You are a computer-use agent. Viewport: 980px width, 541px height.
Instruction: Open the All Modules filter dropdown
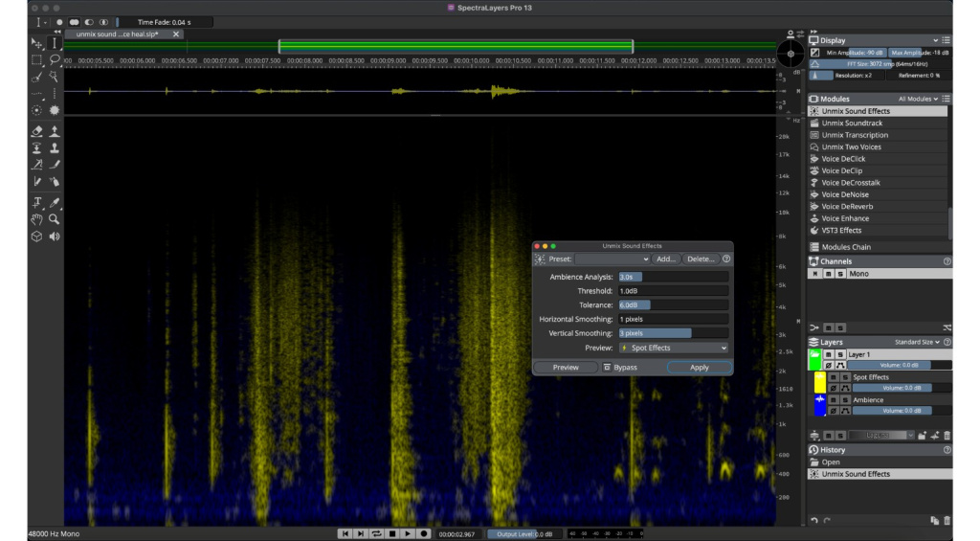point(918,99)
